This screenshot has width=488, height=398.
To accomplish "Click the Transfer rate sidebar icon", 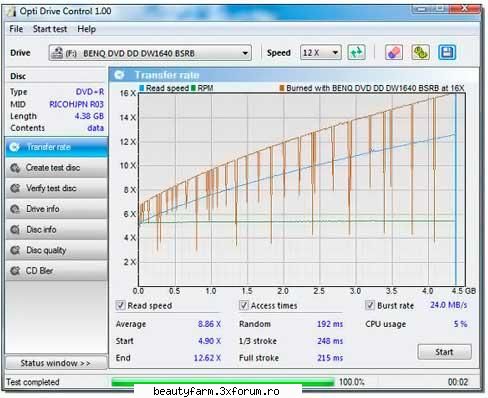I will coord(15,147).
